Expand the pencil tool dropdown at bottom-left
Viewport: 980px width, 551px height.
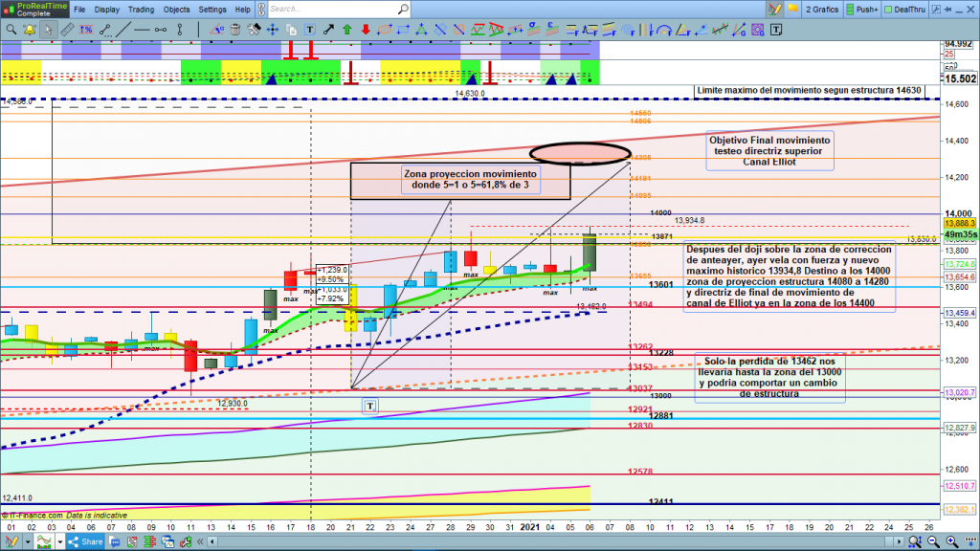coord(29,541)
